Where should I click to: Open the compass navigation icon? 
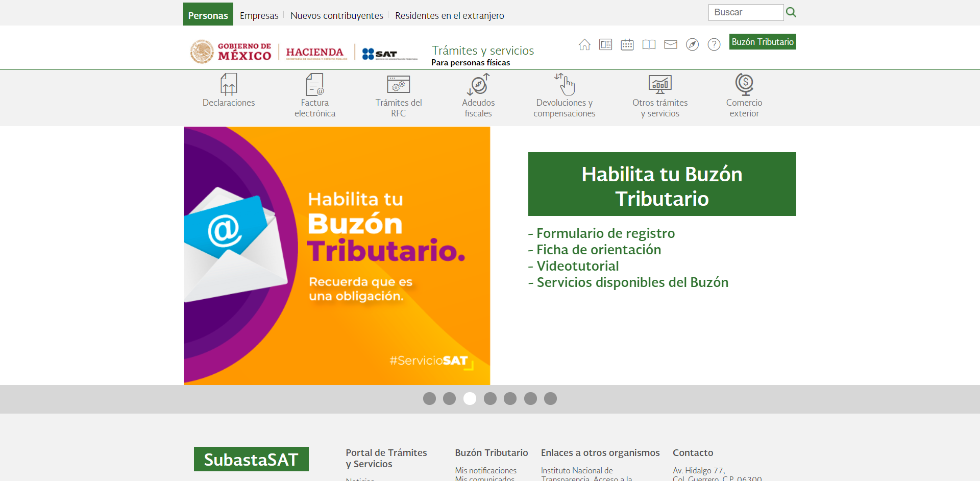coord(692,44)
